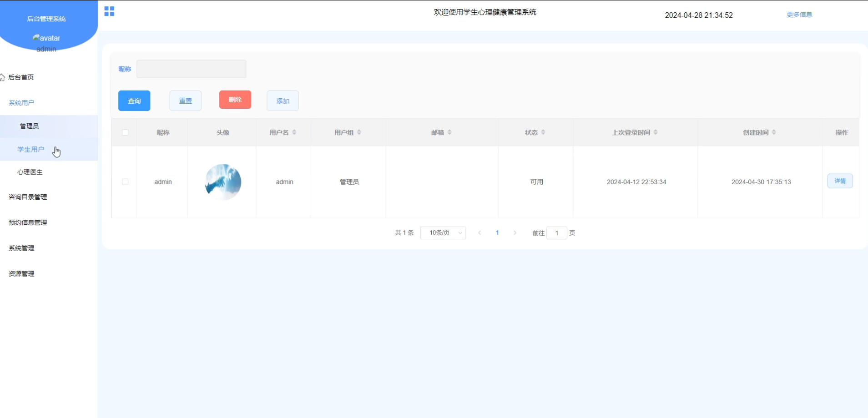868x418 pixels.
Task: Click the 共 1 条 total count text
Action: (404, 233)
